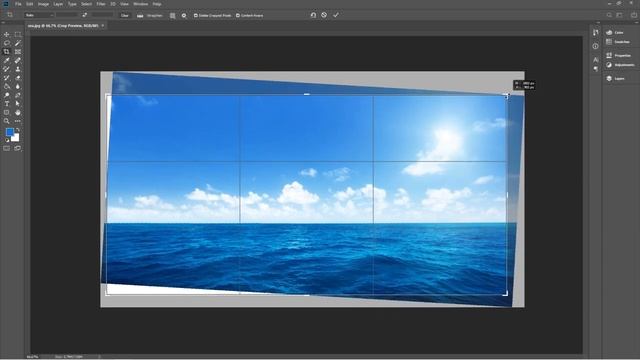The image size is (640, 360).
Task: Click the blue foreground color swatch
Action: (9, 132)
